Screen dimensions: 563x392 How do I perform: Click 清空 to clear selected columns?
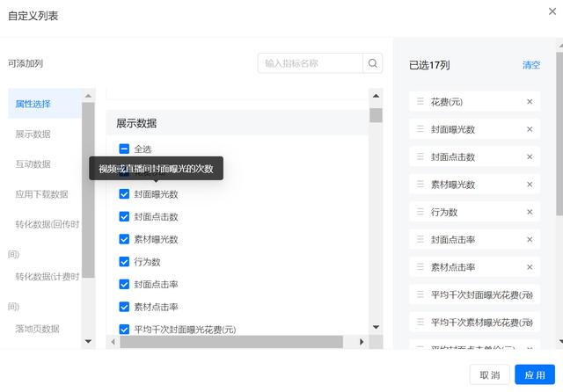pos(531,65)
